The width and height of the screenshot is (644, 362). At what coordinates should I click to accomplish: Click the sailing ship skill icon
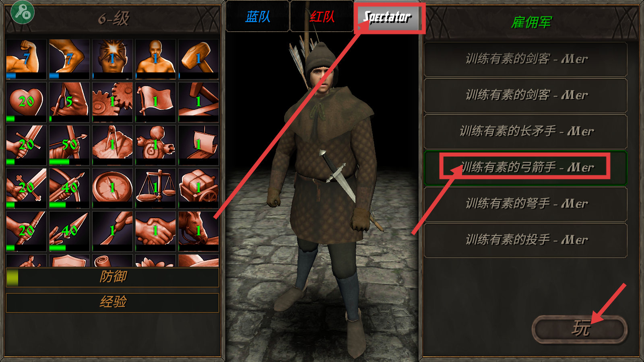(x=198, y=145)
